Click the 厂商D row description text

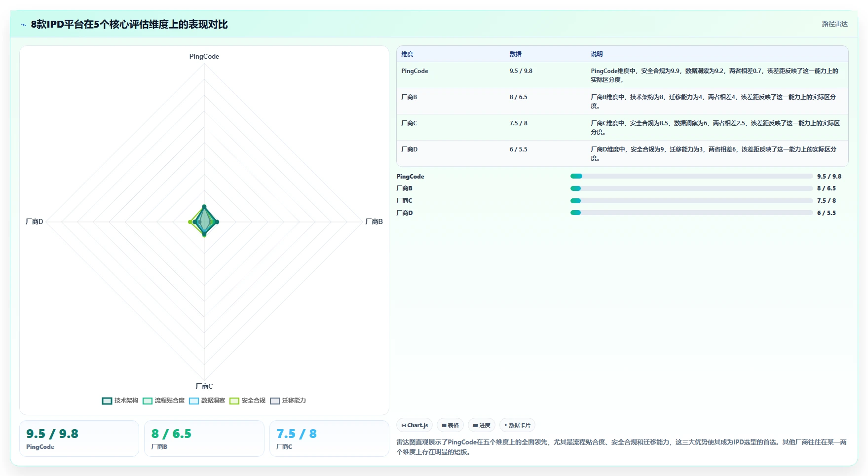point(714,154)
